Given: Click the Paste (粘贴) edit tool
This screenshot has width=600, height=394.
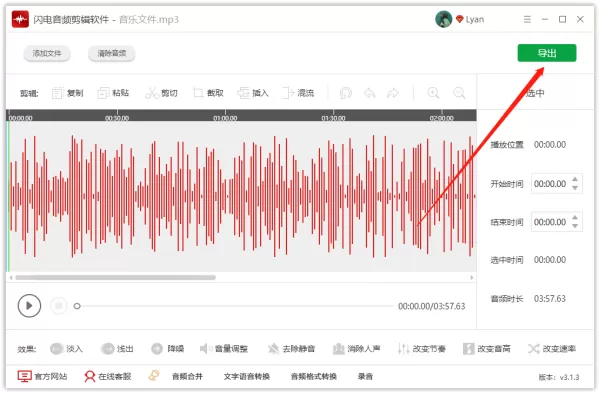Looking at the screenshot, I should click(113, 93).
